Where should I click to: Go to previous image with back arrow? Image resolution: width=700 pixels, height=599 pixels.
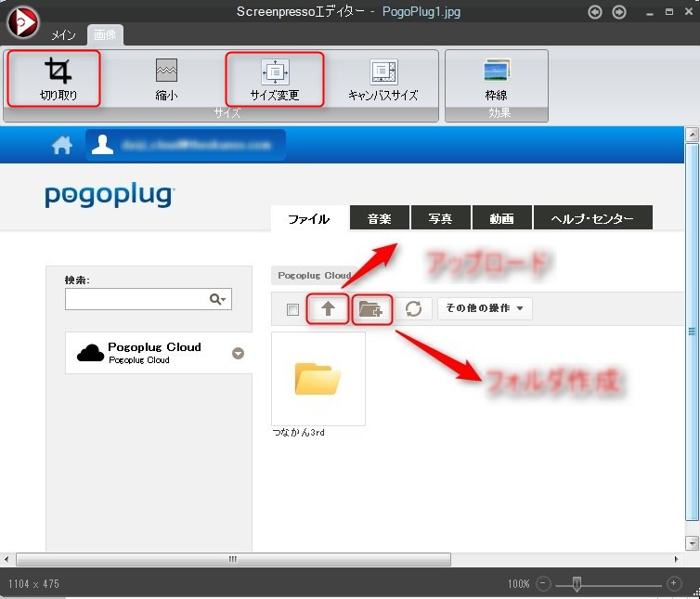click(595, 12)
